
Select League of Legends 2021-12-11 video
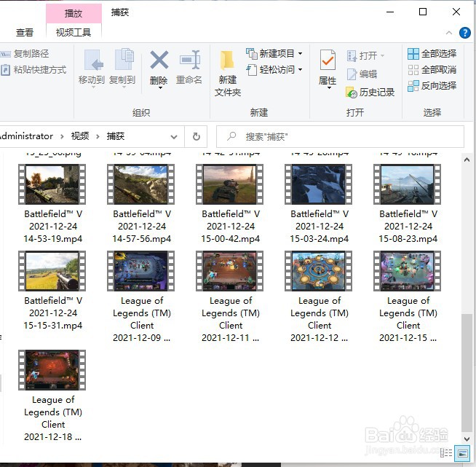click(229, 271)
